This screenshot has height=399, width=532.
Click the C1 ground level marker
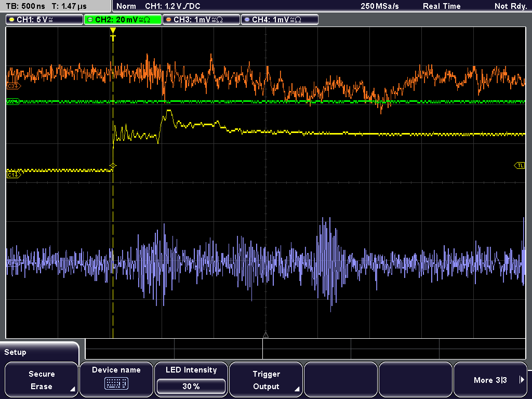pyautogui.click(x=14, y=175)
